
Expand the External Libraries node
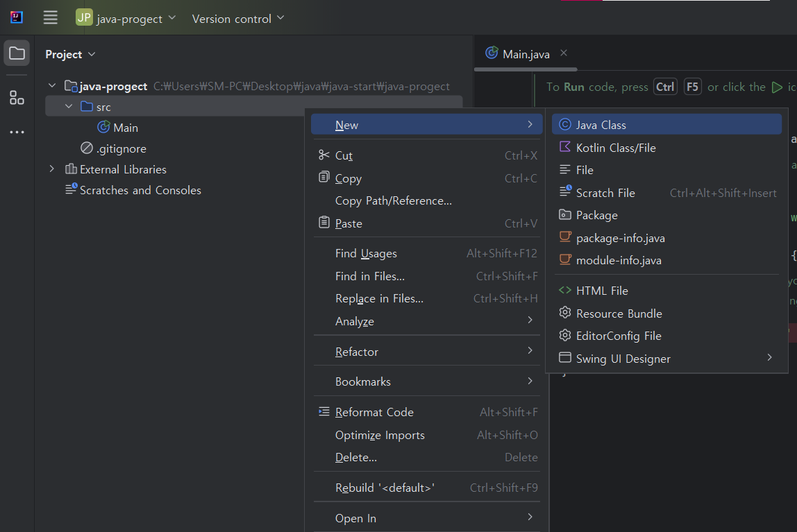click(52, 169)
